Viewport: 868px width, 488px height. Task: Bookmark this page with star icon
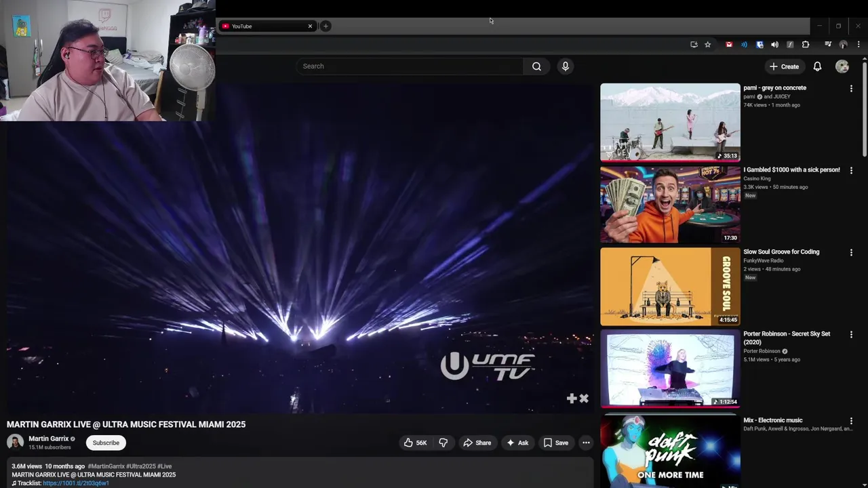coord(707,45)
